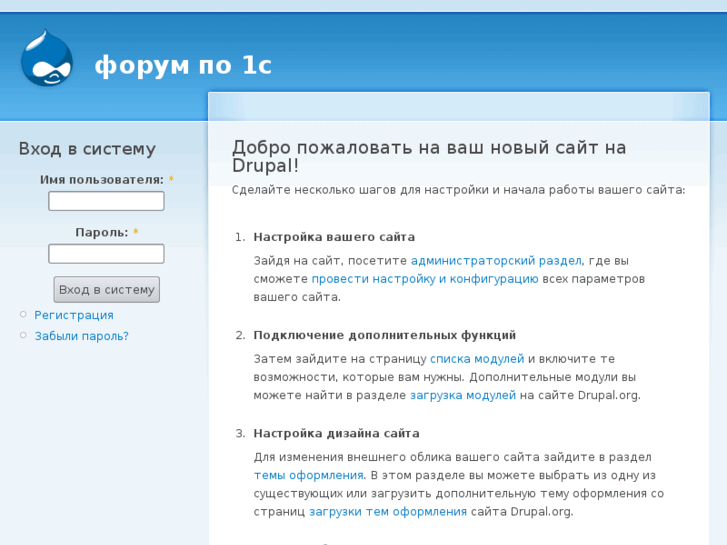Click the «Вход в систему» button
This screenshot has height=545, width=727.
(107, 289)
